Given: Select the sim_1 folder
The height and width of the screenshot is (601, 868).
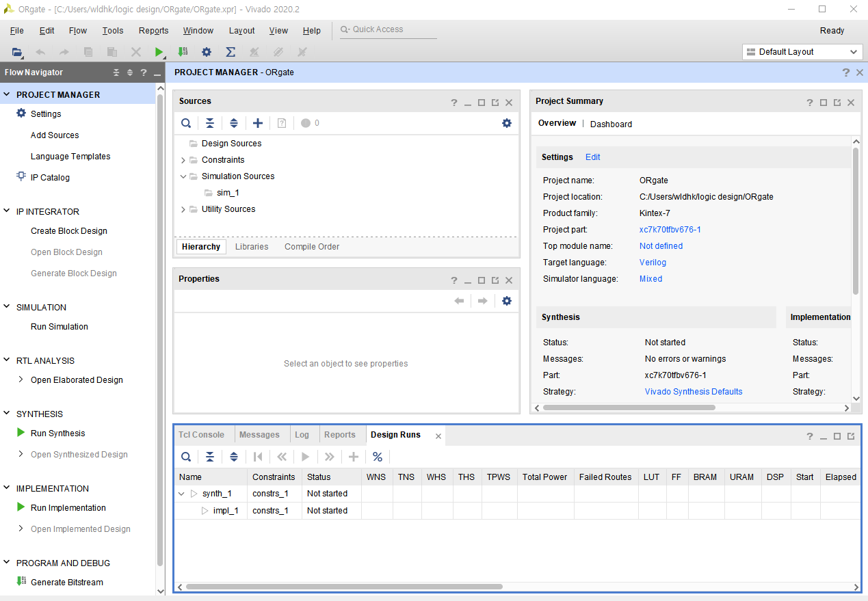Looking at the screenshot, I should (228, 193).
